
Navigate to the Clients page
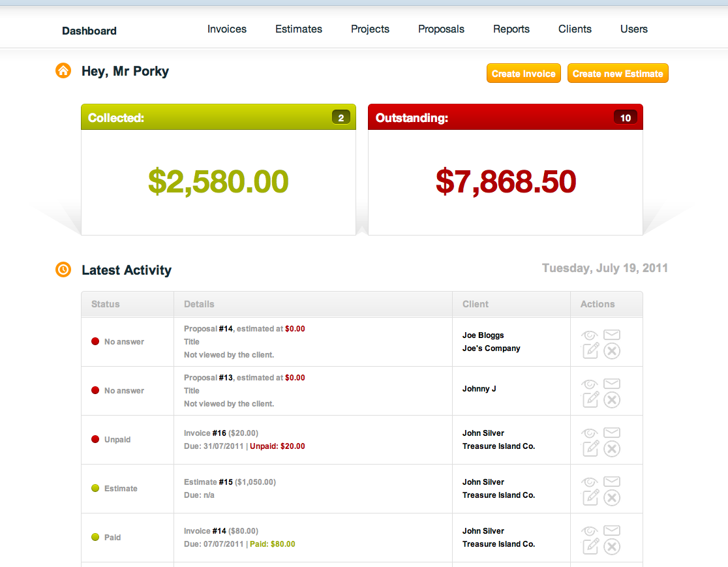click(x=575, y=29)
